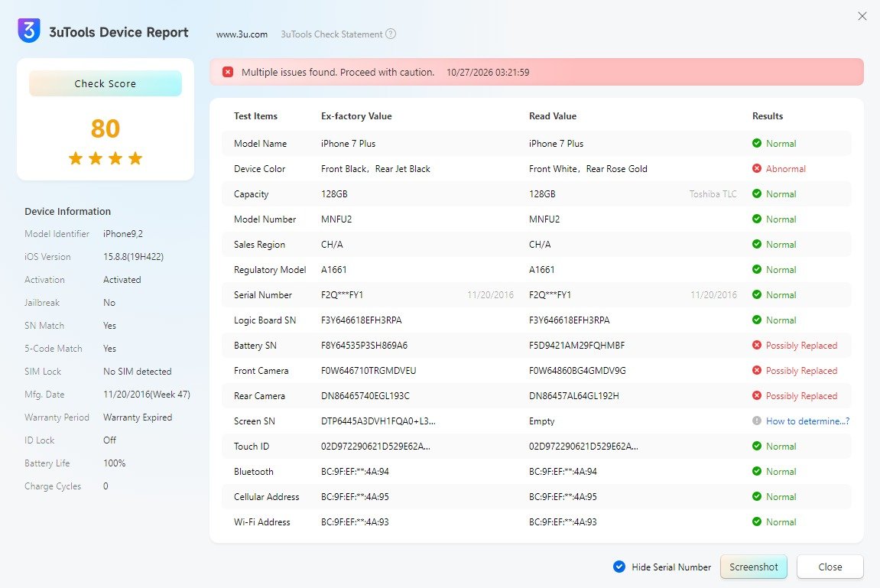This screenshot has height=588, width=880.
Task: Click the green check icon for Serial Number row
Action: 757,294
